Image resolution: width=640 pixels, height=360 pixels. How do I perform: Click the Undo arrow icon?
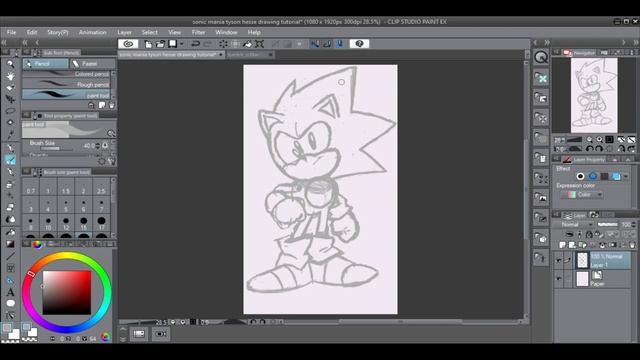click(196, 44)
